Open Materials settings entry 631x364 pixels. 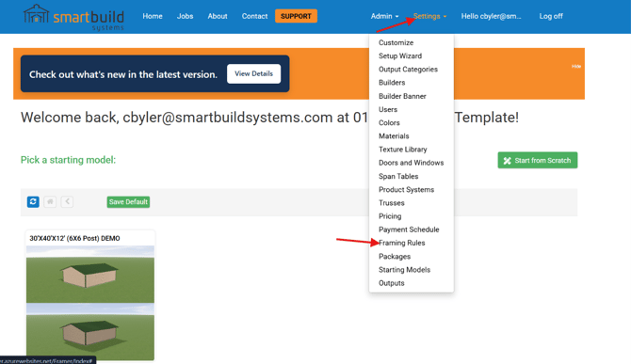coord(394,135)
